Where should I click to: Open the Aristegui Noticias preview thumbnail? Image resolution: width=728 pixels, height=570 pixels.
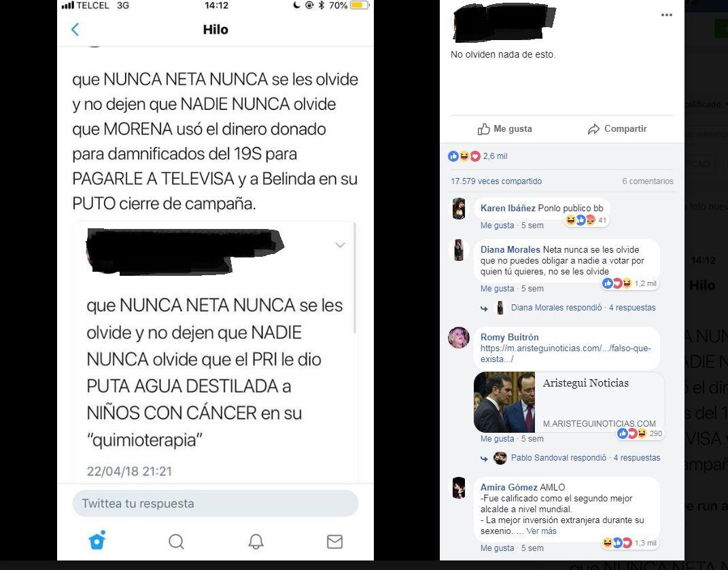(x=504, y=402)
